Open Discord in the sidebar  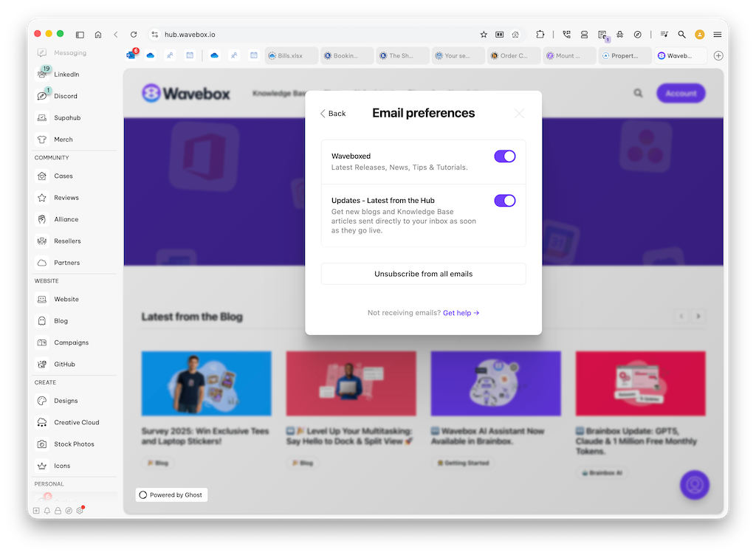click(65, 96)
